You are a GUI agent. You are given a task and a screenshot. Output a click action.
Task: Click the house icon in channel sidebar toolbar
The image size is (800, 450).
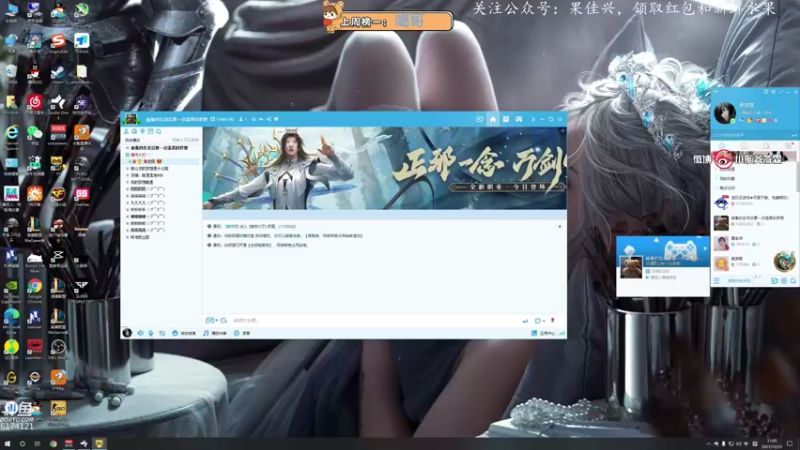pyautogui.click(x=135, y=132)
